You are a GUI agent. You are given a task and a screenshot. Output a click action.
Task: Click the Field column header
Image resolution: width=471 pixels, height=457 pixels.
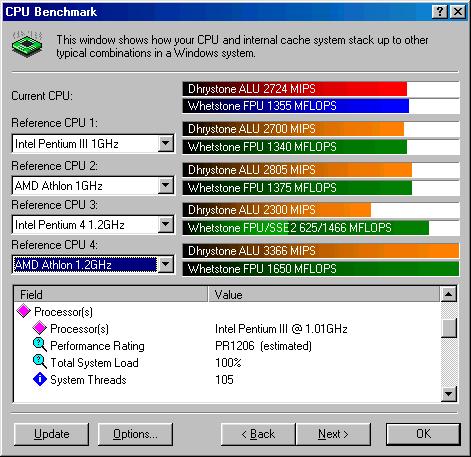click(111, 294)
